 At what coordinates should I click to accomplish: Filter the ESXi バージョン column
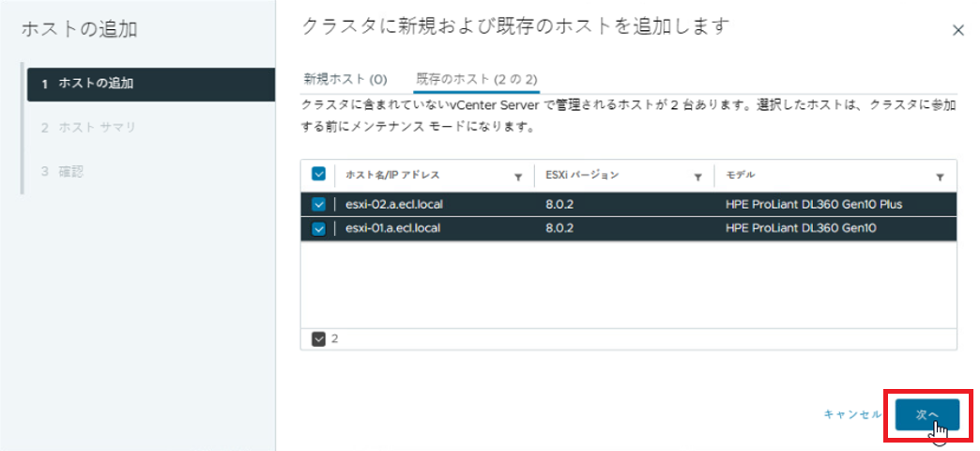(x=698, y=178)
